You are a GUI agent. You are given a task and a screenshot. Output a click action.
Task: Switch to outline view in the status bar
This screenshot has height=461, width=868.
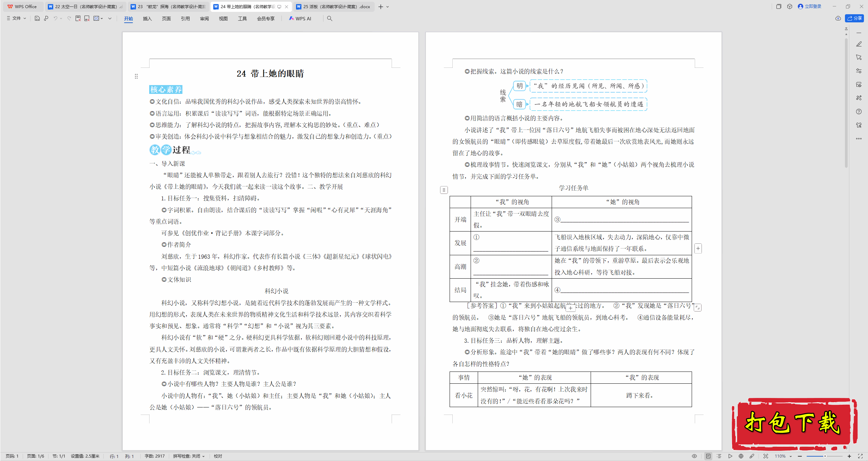pyautogui.click(x=719, y=456)
